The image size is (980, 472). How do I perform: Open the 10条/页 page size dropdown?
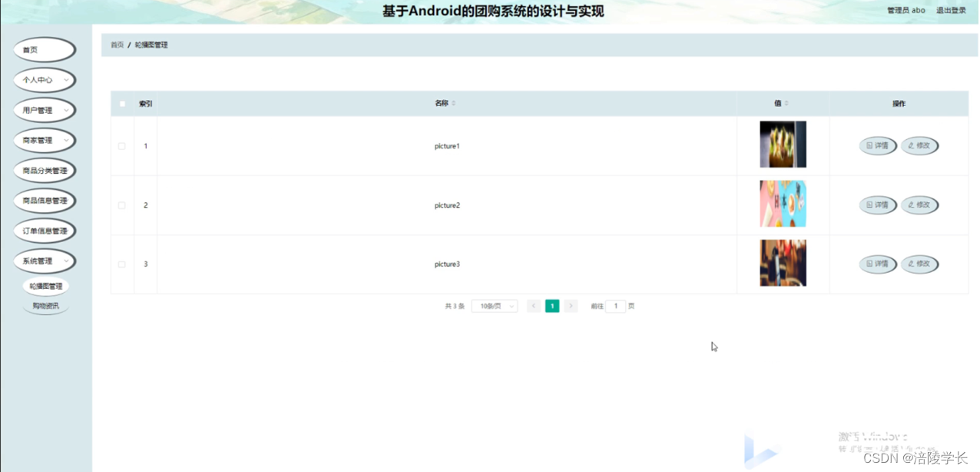pos(495,306)
